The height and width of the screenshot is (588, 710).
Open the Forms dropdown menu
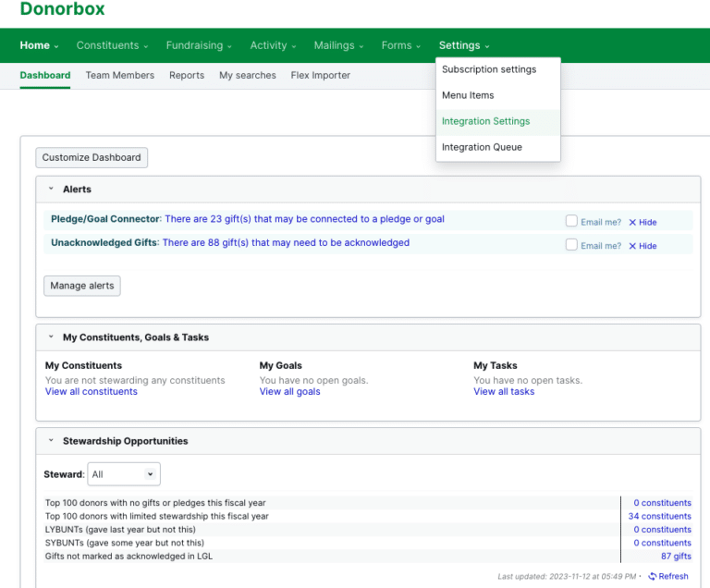(400, 45)
